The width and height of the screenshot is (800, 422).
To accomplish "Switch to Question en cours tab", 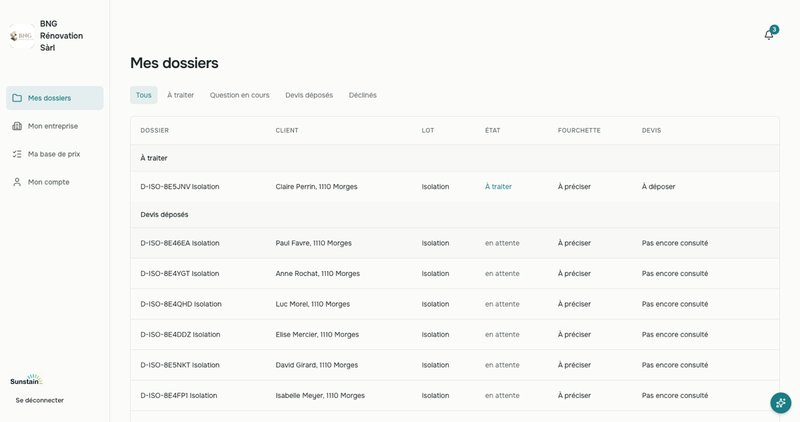I will [x=239, y=95].
